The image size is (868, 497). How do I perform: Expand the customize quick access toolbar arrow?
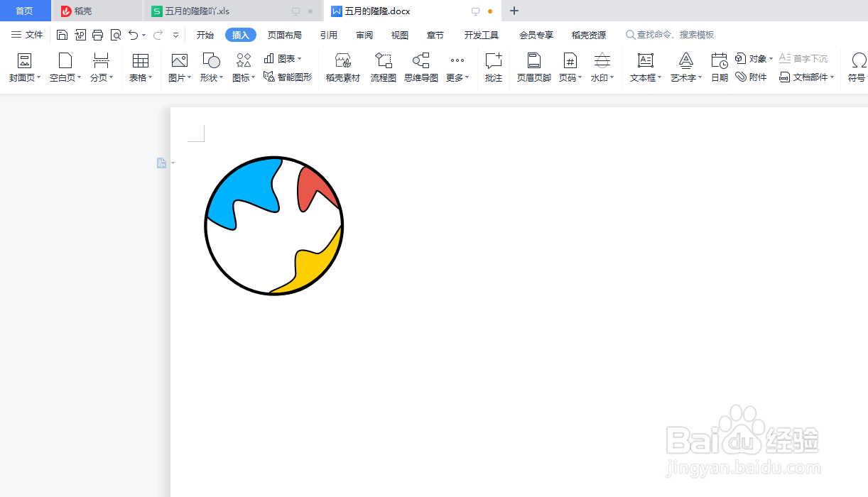point(176,35)
